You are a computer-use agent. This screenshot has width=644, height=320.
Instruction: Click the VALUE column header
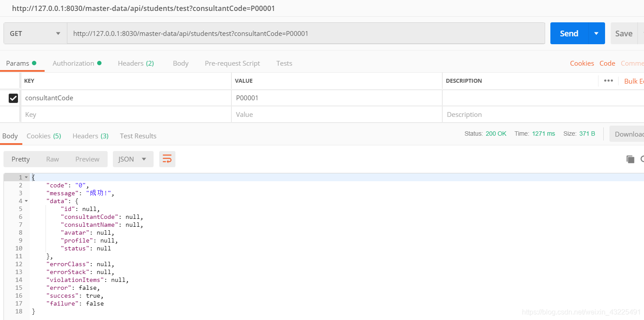point(244,81)
